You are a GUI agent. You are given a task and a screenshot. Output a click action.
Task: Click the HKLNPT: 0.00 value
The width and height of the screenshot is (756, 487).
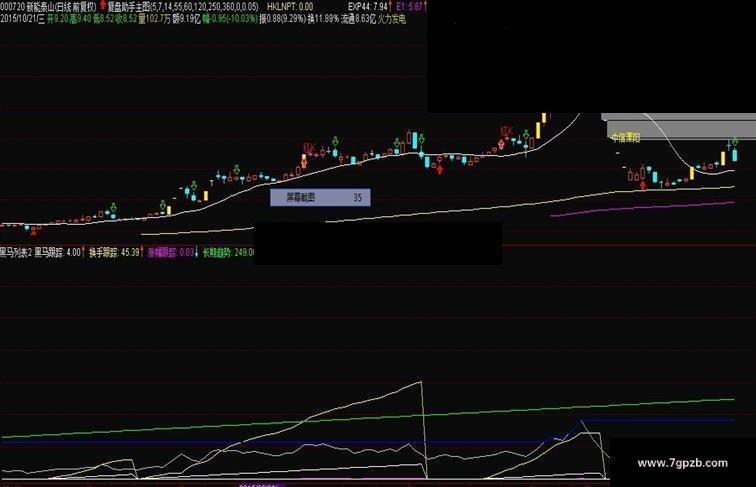(289, 7)
